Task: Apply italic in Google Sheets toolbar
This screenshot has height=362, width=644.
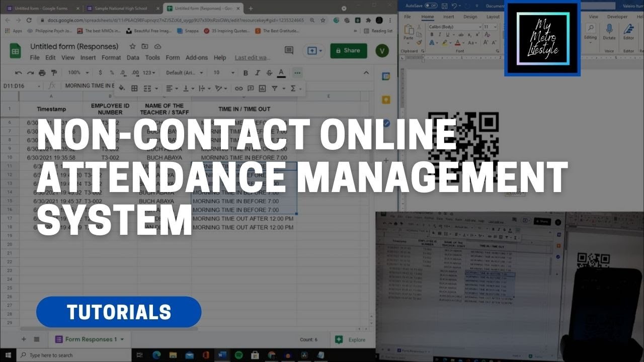Action: click(258, 73)
